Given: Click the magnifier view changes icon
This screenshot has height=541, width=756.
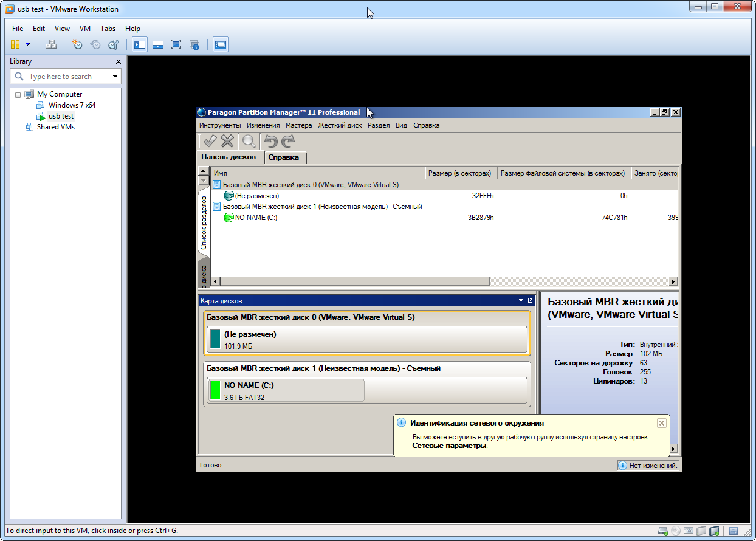Looking at the screenshot, I should (x=249, y=141).
